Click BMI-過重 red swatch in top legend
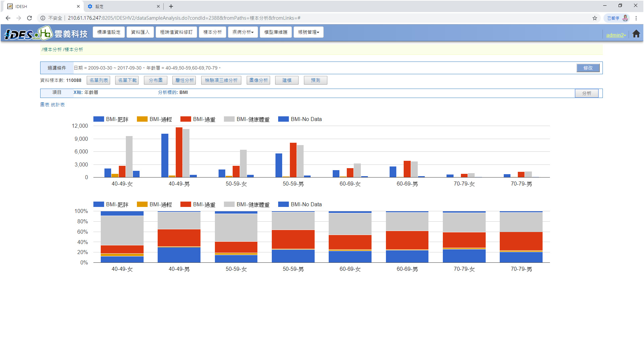 click(186, 119)
